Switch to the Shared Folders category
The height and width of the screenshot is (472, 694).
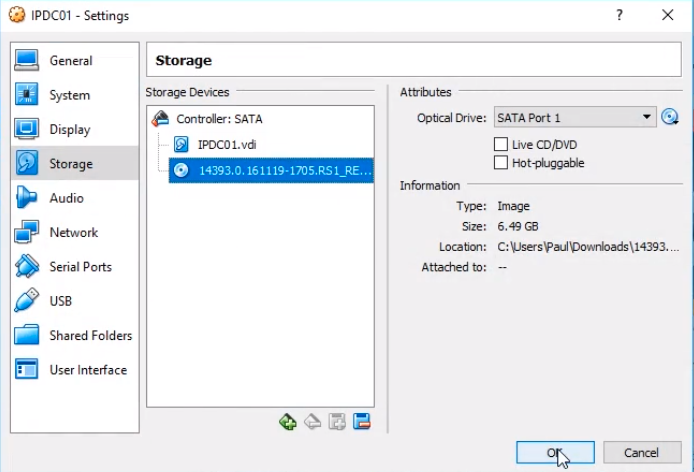pos(90,336)
